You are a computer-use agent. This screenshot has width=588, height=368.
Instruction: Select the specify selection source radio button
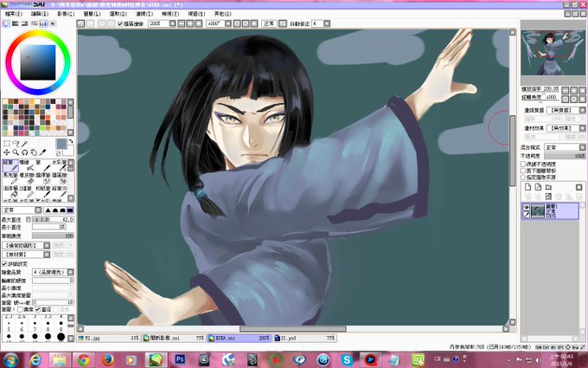pos(523,177)
